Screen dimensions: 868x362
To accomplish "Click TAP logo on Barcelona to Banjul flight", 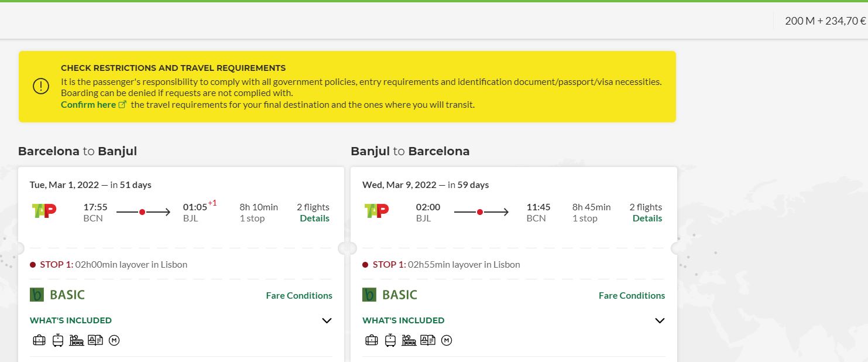I will 44,211.
